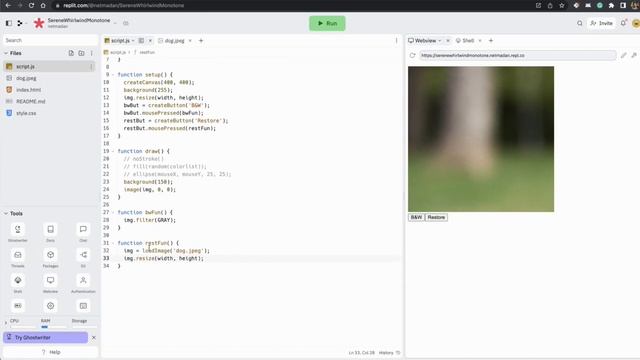Click the split layout icon on script.js tab
The width and height of the screenshot is (640, 360).
[x=141, y=40]
